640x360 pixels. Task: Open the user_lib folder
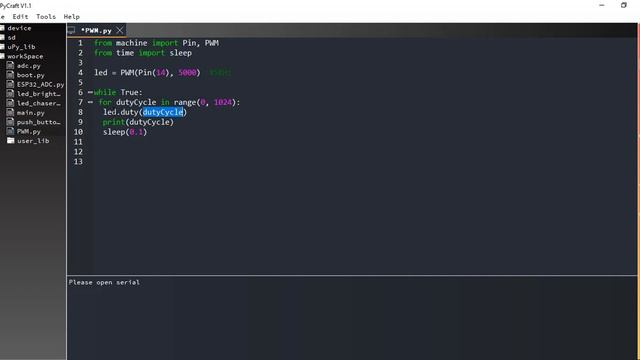coord(33,141)
